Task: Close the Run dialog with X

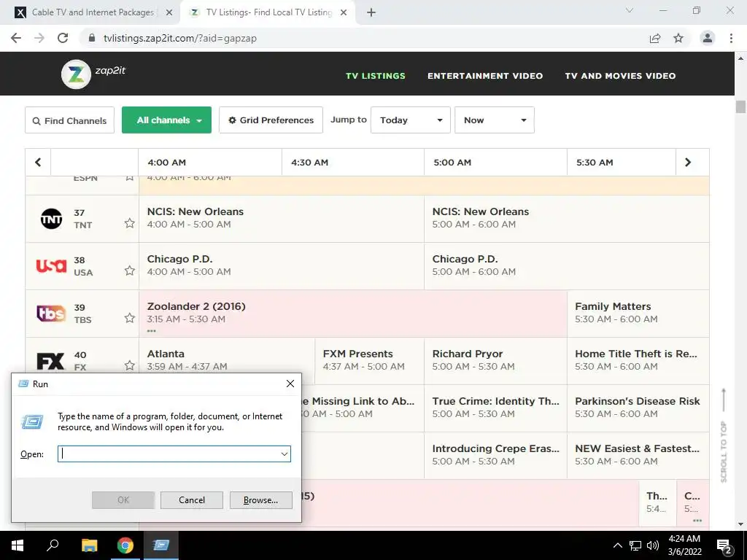Action: [x=290, y=384]
